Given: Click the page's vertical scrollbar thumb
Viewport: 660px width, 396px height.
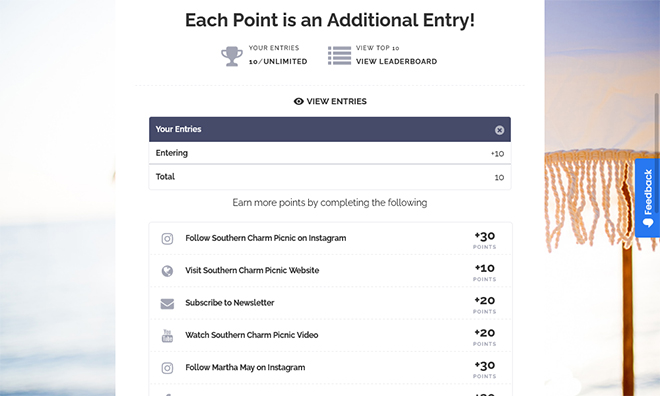Looking at the screenshot, I should (657, 124).
